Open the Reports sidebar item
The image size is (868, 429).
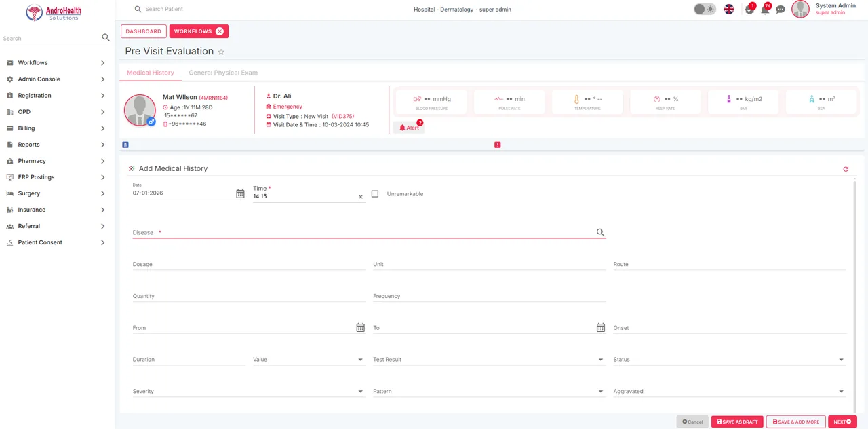(56, 145)
